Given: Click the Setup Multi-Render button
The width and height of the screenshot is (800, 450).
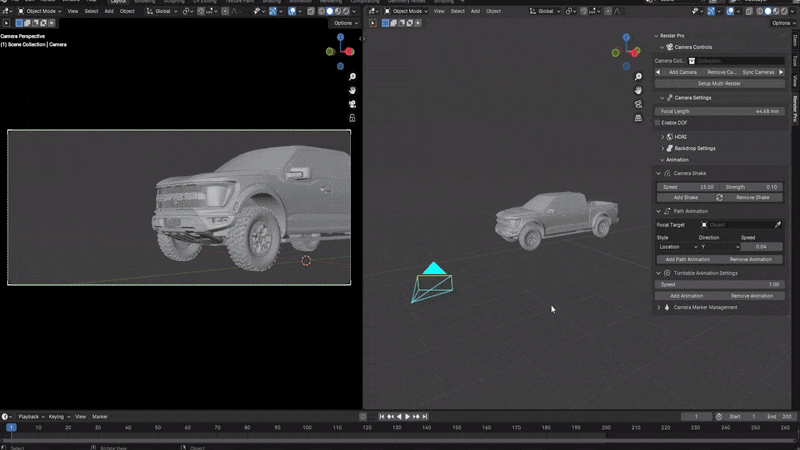Looking at the screenshot, I should [x=719, y=83].
